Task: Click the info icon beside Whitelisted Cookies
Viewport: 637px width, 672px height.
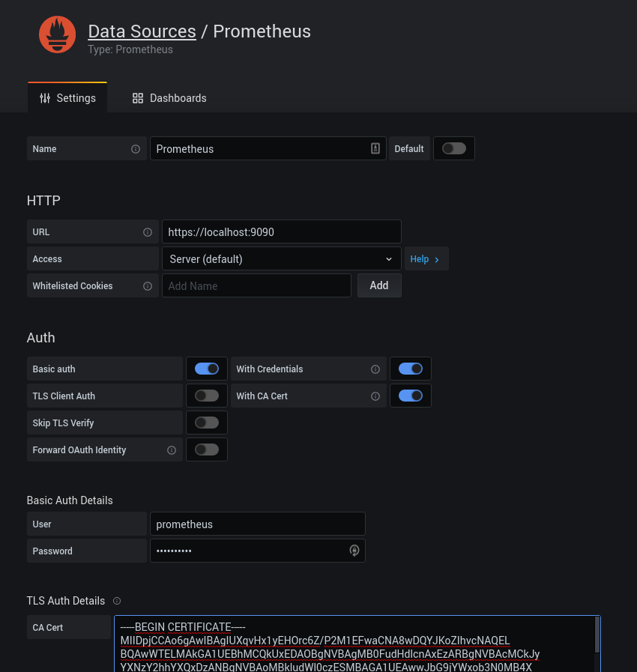Action: (148, 286)
